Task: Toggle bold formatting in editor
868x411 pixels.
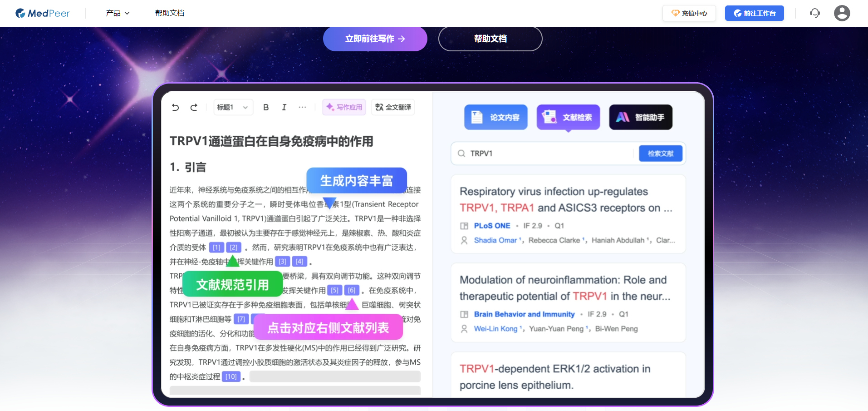Action: click(266, 107)
